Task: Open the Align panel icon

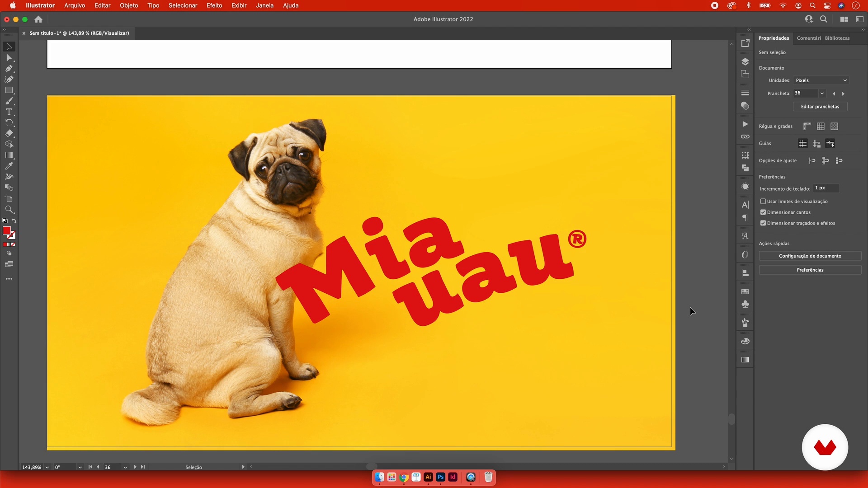Action: click(x=745, y=274)
